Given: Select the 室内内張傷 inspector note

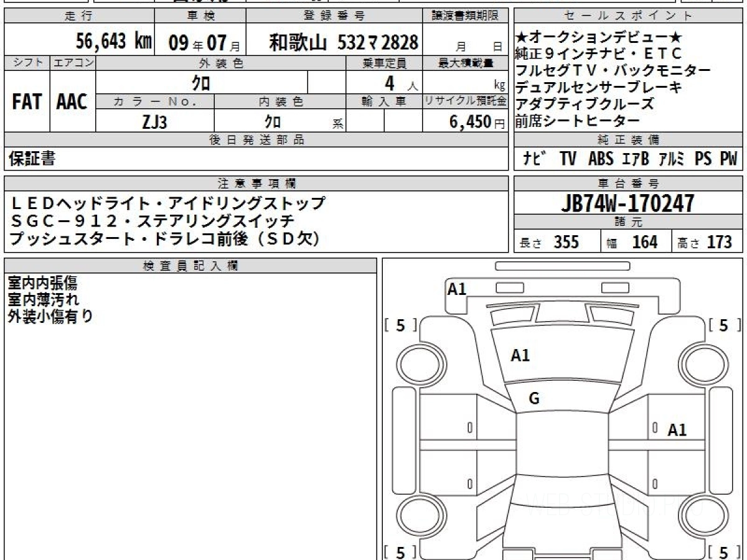Looking at the screenshot, I should (x=42, y=283).
